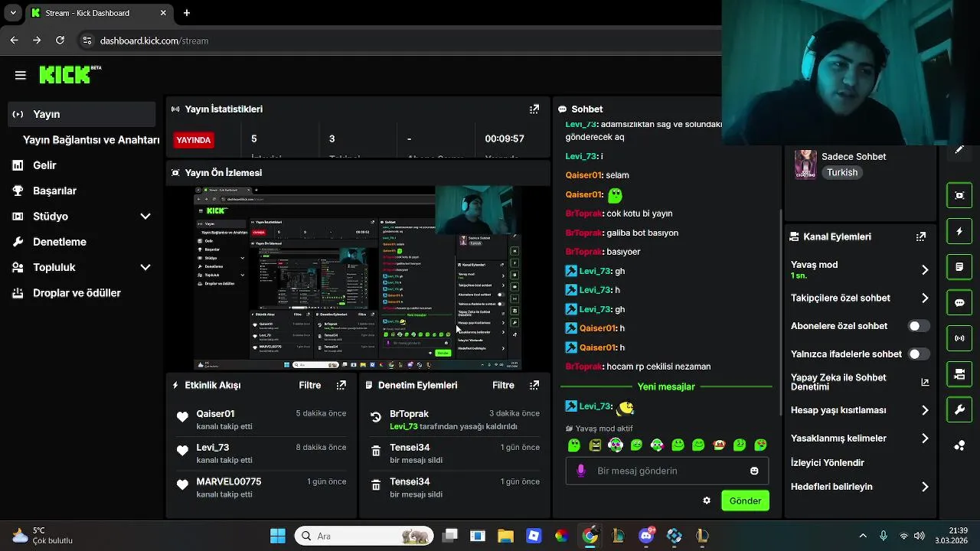The image size is (980, 551).
Task: Toggle the camera channel-info widget icon in sidebar
Action: pos(959,374)
